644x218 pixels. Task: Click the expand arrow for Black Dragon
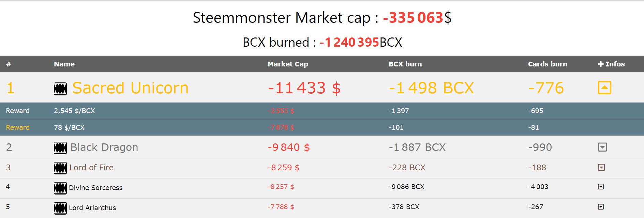click(x=602, y=147)
